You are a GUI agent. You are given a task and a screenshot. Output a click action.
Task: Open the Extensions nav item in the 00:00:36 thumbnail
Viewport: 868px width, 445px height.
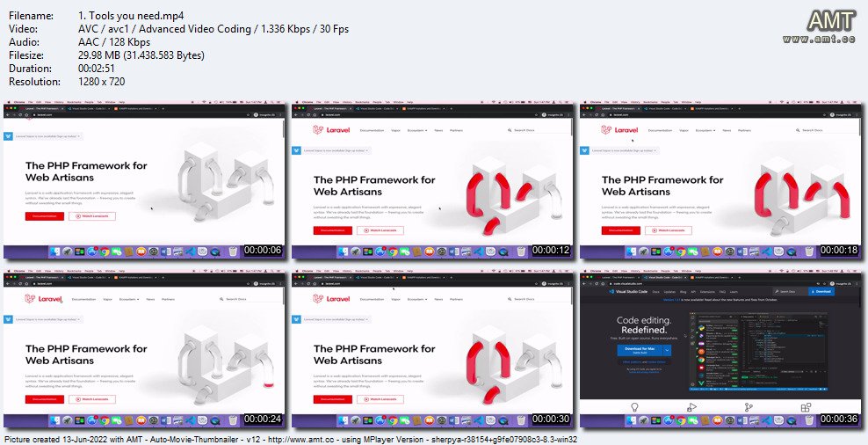pyautogui.click(x=707, y=291)
